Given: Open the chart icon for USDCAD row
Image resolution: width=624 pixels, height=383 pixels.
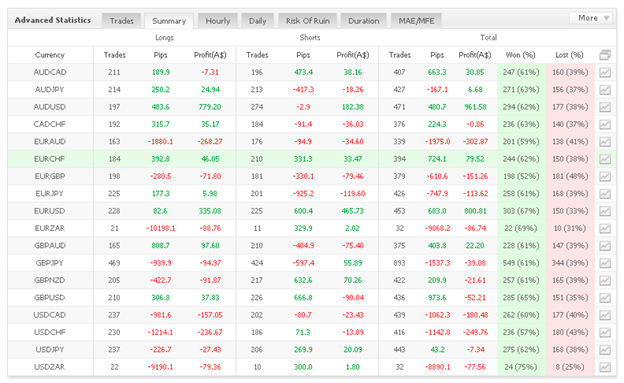Looking at the screenshot, I should [x=605, y=315].
